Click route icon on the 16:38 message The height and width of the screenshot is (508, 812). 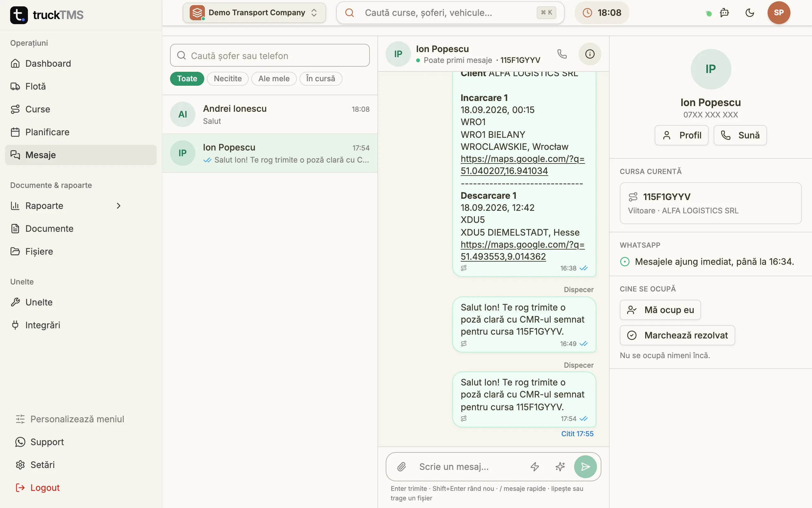tap(464, 268)
